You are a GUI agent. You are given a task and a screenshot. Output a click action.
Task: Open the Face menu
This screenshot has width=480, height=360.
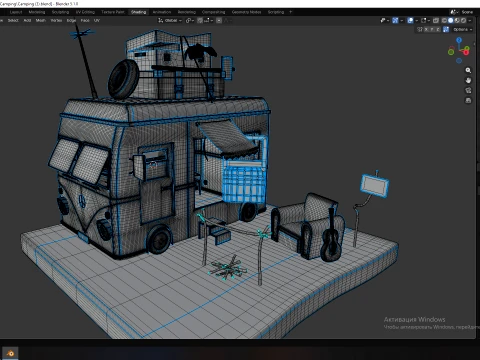85,20
